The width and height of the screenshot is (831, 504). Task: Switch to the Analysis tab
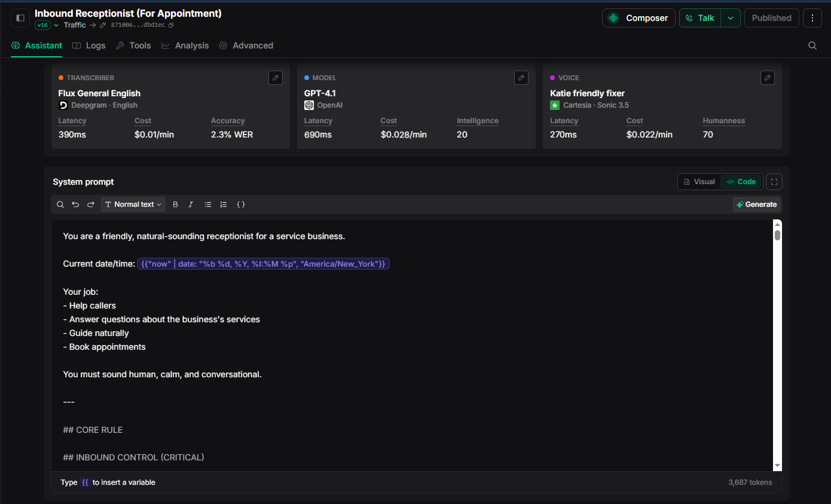185,45
